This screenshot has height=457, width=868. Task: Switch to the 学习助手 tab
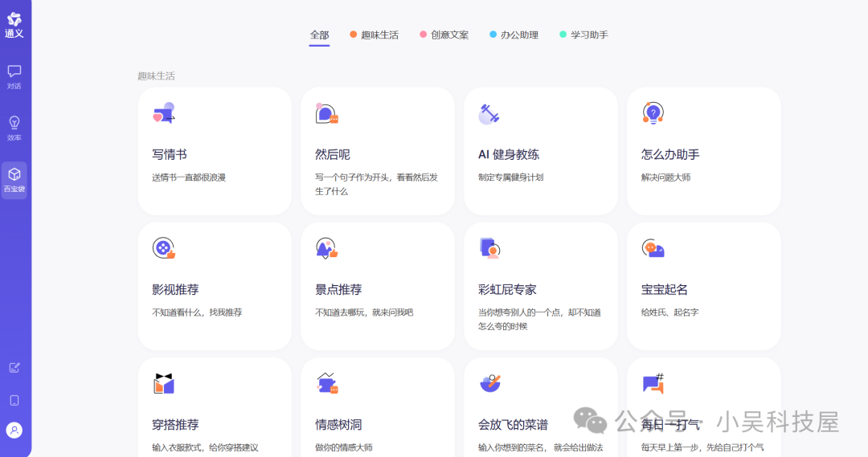[x=583, y=35]
